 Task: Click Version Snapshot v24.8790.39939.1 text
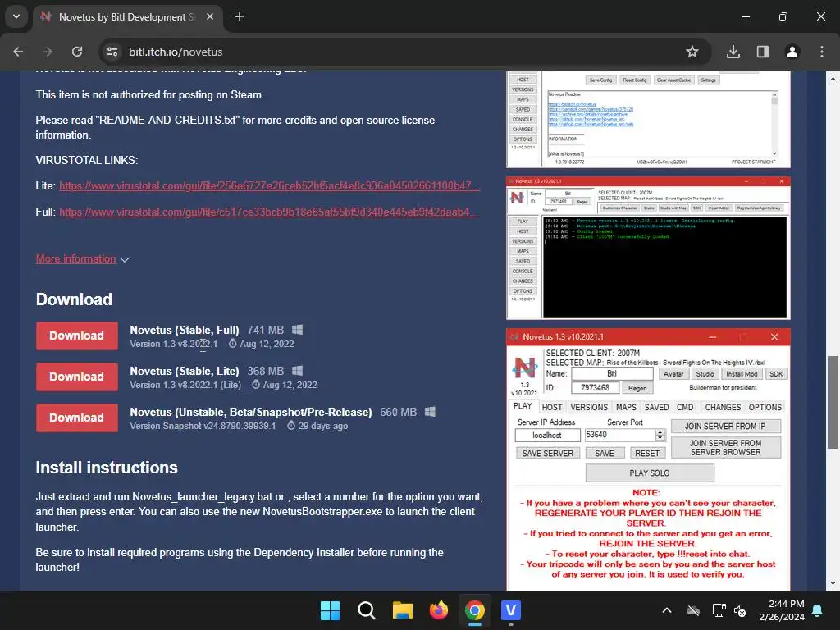(203, 426)
